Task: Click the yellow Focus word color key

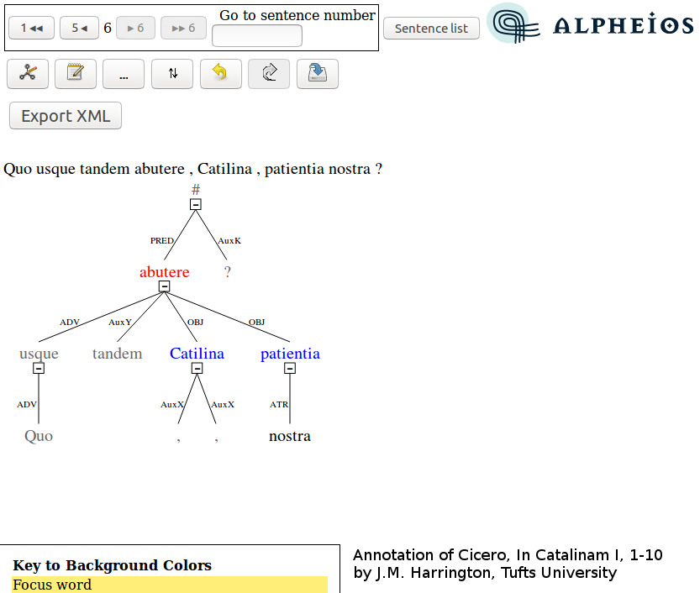Action: 170,585
